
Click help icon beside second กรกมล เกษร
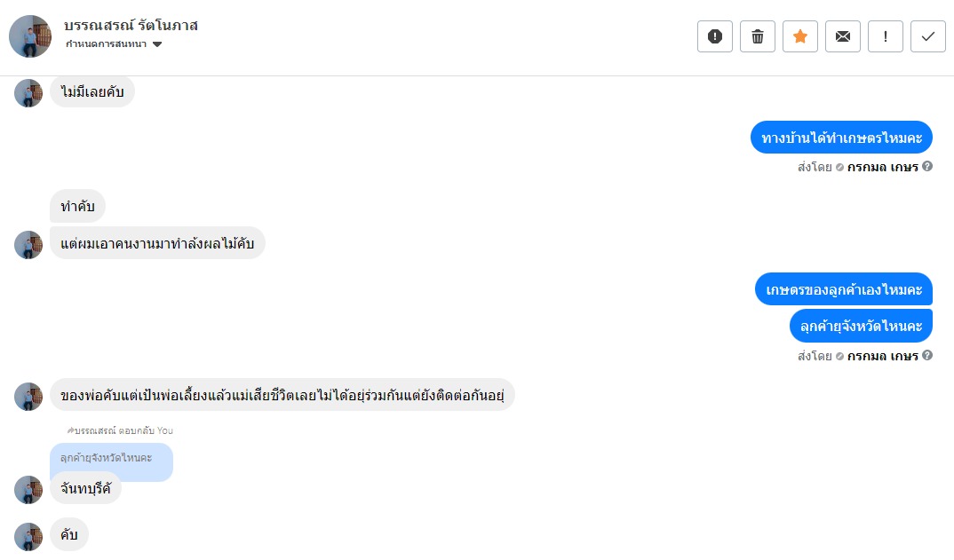(x=927, y=356)
